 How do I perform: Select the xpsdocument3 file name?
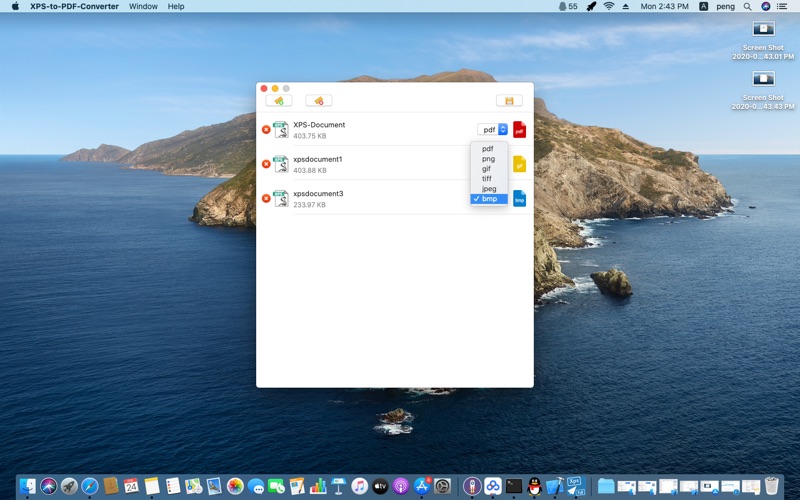[318, 193]
